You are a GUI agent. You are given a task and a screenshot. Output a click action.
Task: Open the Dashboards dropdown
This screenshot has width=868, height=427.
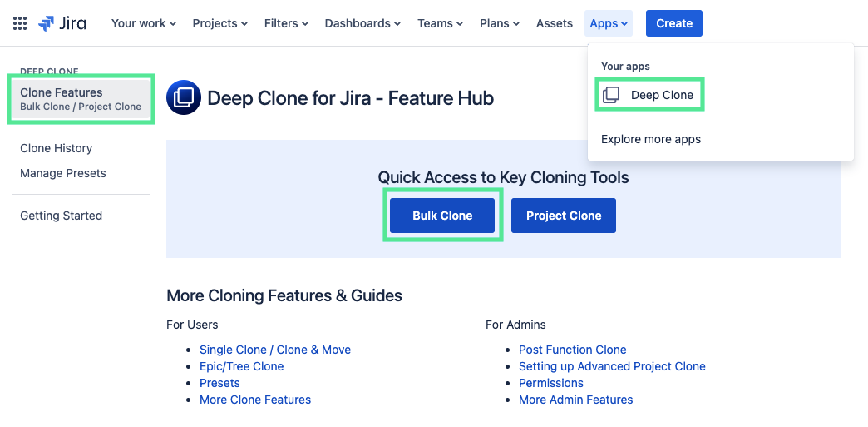(362, 23)
